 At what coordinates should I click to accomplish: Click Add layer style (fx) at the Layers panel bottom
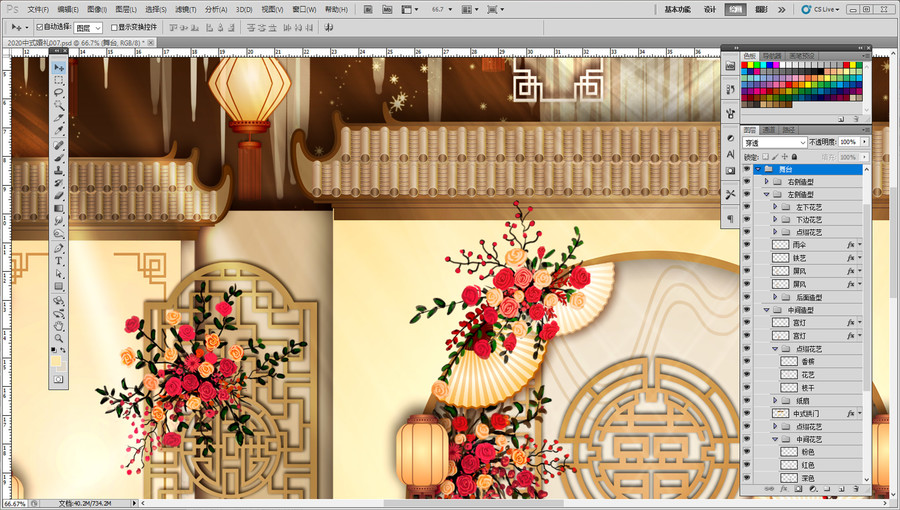tap(783, 489)
